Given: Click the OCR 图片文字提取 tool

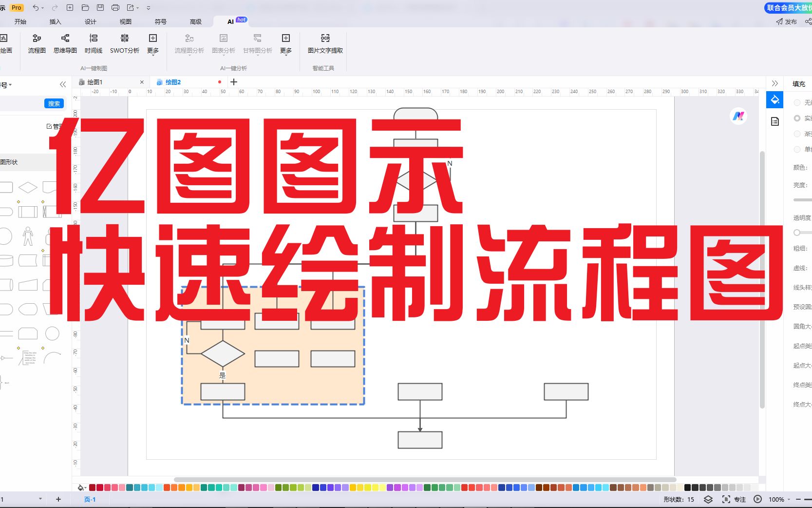Looking at the screenshot, I should 325,43.
